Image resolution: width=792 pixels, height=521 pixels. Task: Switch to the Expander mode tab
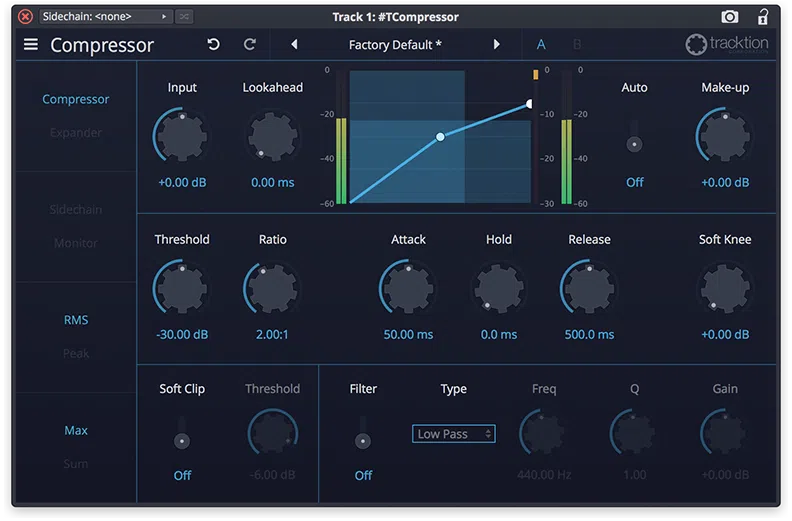pyautogui.click(x=76, y=133)
